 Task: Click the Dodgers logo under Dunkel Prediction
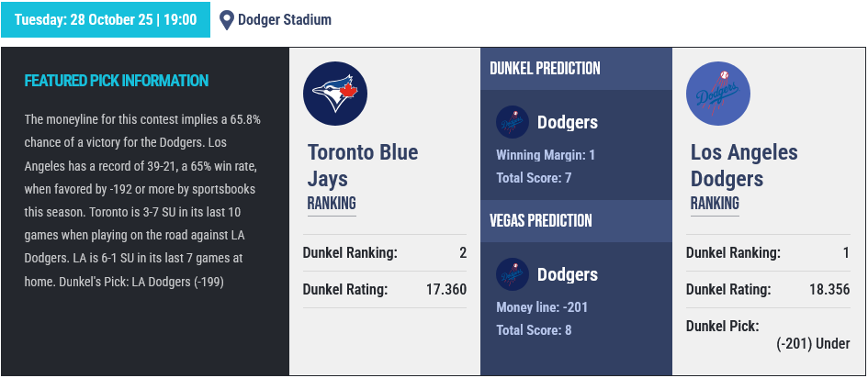[512, 122]
